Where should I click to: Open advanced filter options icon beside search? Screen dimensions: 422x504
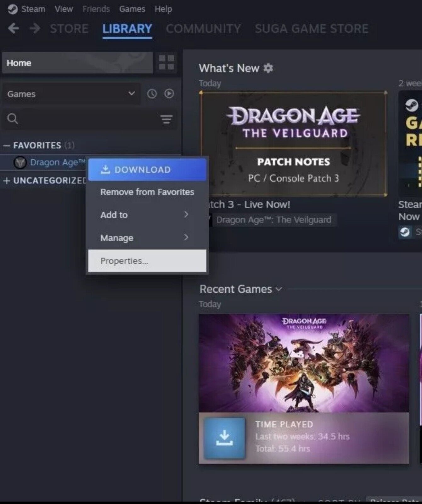(x=166, y=119)
